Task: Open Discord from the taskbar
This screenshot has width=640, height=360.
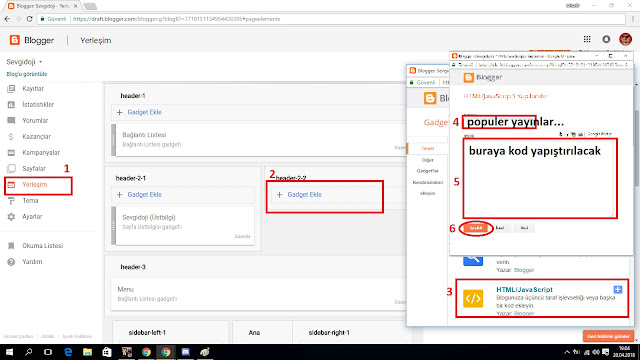Action: (x=185, y=352)
